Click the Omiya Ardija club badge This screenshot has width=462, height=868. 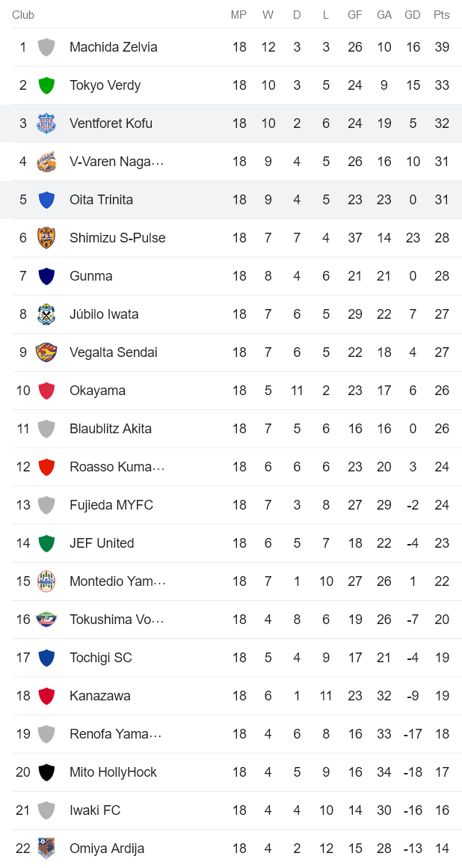(x=46, y=848)
